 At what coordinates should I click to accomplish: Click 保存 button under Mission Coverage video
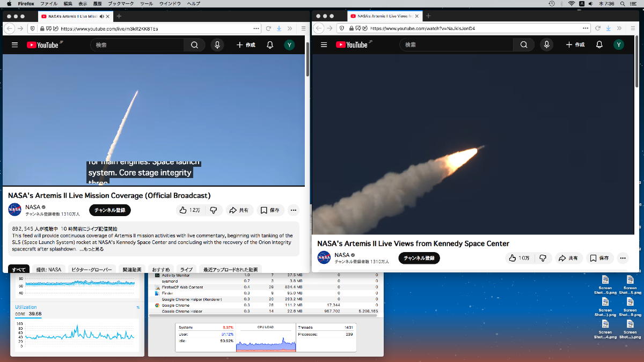[x=270, y=210]
